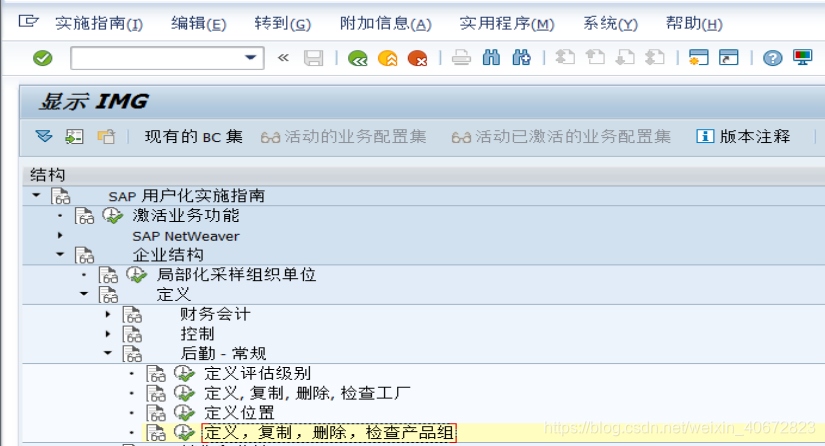Click the window menu icon left of 实施指南
Viewport: 825px width, 446px height.
[x=28, y=22]
